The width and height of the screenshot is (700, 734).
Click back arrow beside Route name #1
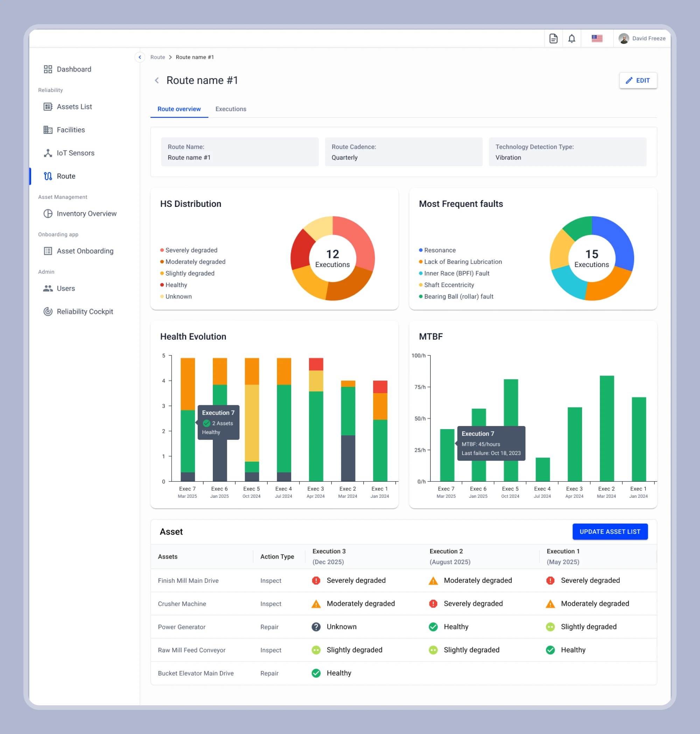click(x=157, y=80)
